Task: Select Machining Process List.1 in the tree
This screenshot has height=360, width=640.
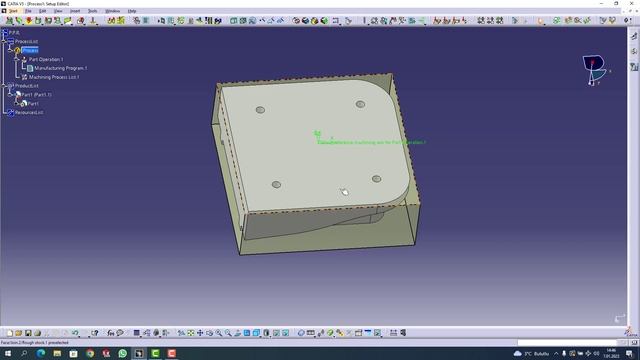Action: point(54,77)
